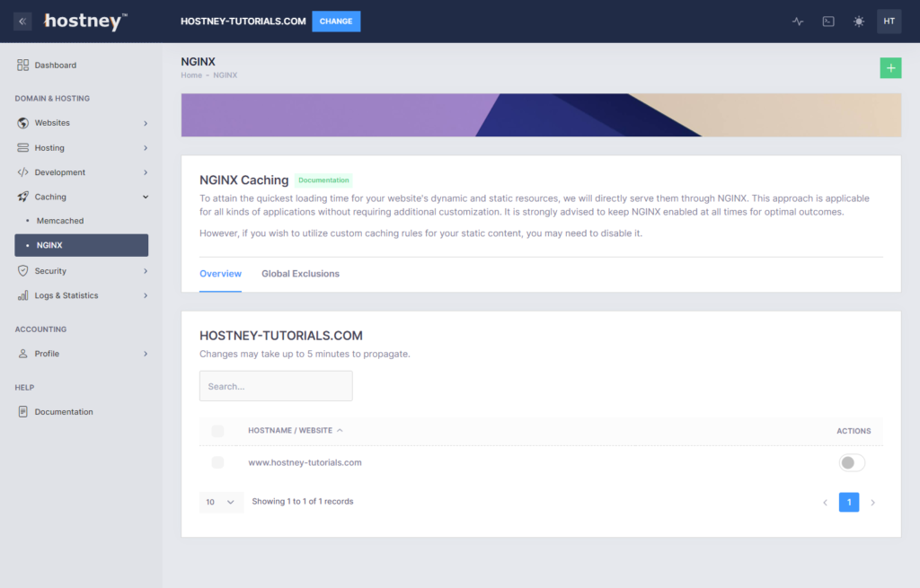Open the terminal icon in the top bar
The image size is (920, 588).
tap(827, 21)
